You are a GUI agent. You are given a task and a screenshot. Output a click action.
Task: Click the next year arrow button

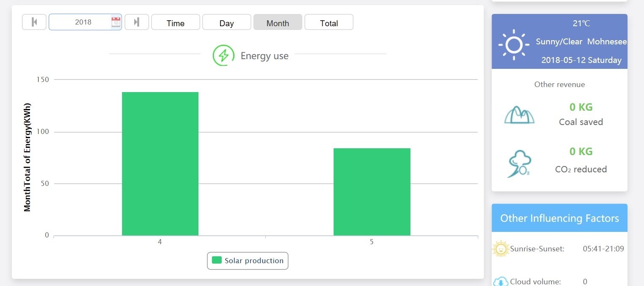coord(136,22)
